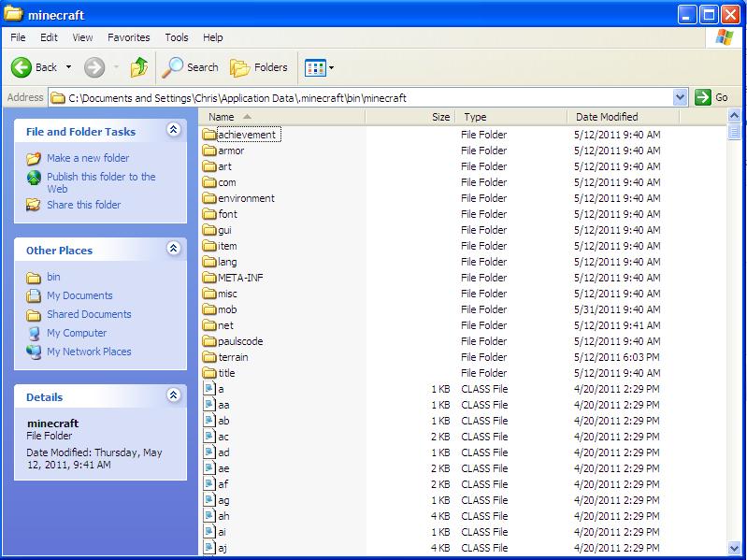
Task: Open My Documents link
Action: tap(79, 295)
